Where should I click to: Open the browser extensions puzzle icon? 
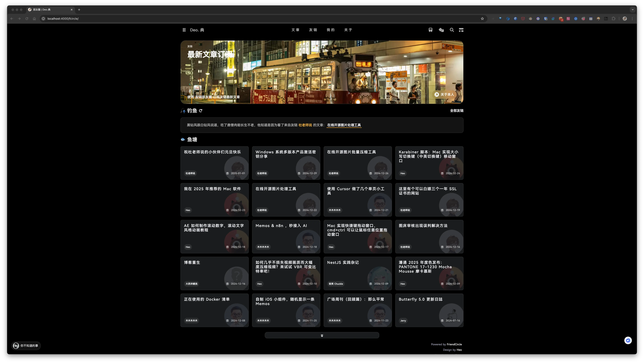point(614,19)
